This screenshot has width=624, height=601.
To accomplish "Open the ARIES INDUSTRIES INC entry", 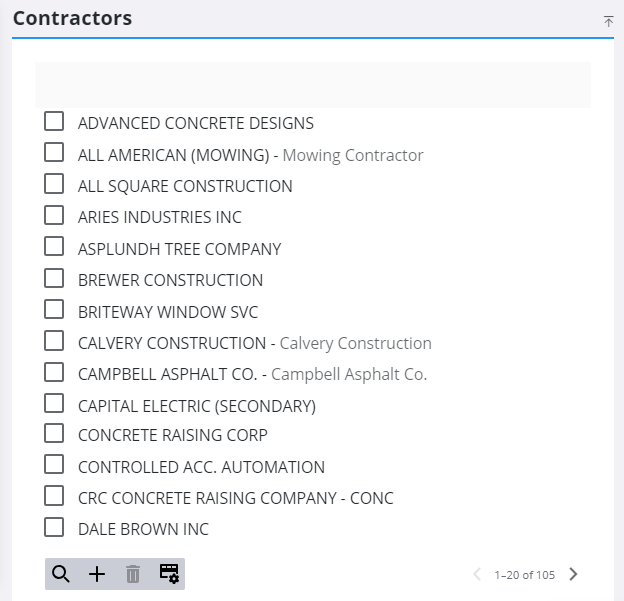I will 160,217.
